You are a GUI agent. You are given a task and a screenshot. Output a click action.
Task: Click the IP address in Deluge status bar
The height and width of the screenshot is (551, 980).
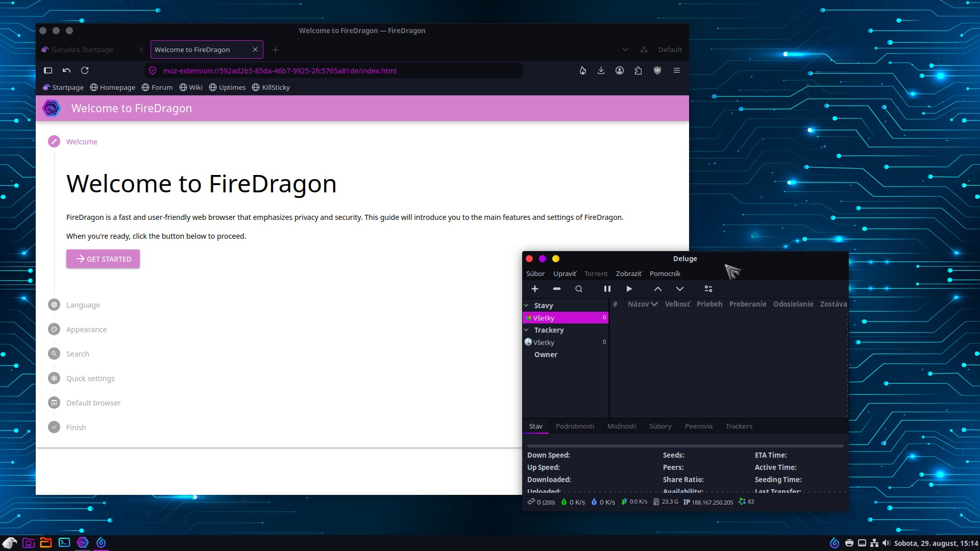click(708, 502)
